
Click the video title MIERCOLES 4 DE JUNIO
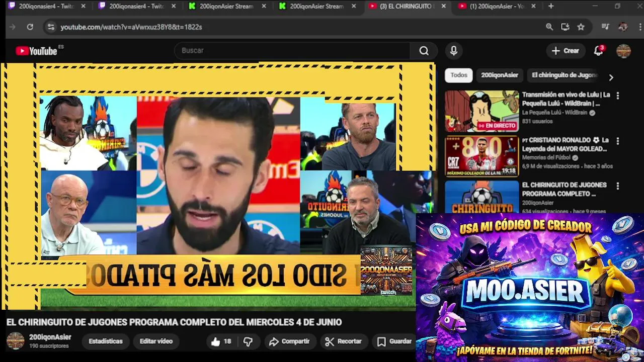pos(174,322)
